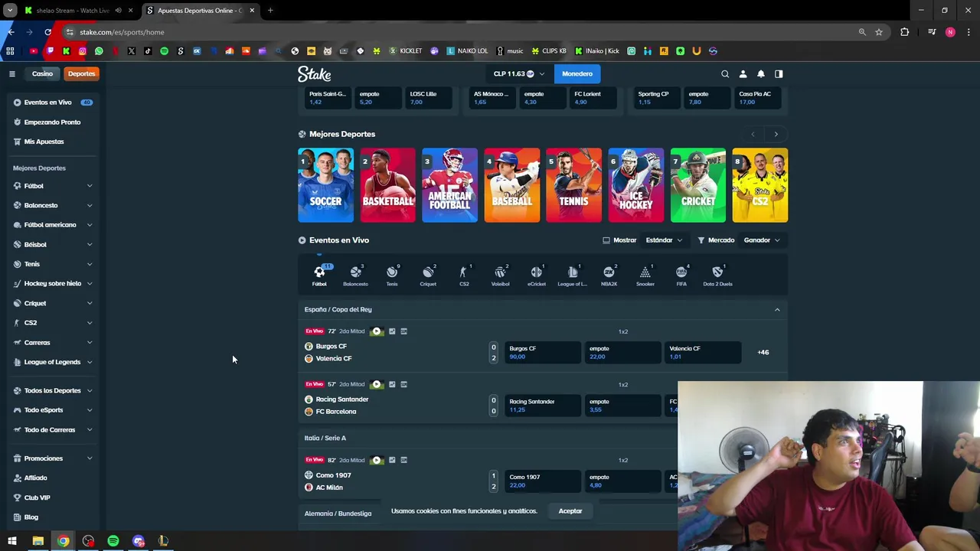Click the Monedero button
The width and height of the screenshot is (980, 551).
pos(577,74)
